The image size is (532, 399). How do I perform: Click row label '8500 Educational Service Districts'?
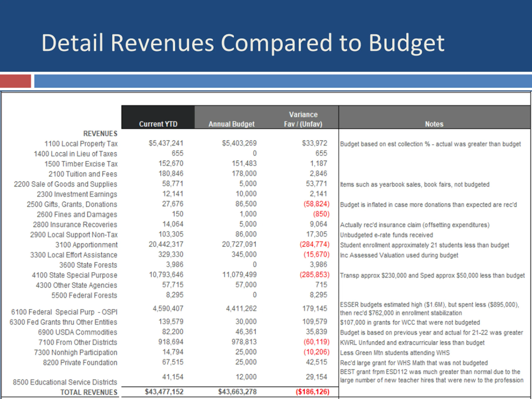[x=65, y=382]
